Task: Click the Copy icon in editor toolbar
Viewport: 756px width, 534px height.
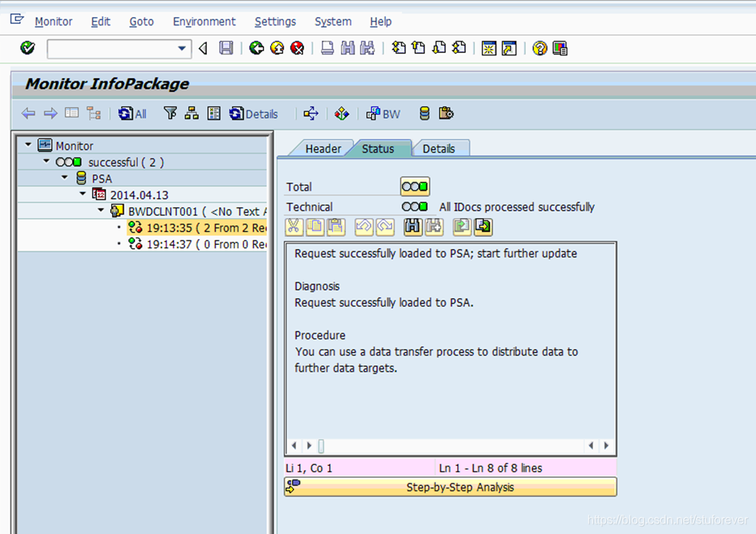Action: [316, 227]
